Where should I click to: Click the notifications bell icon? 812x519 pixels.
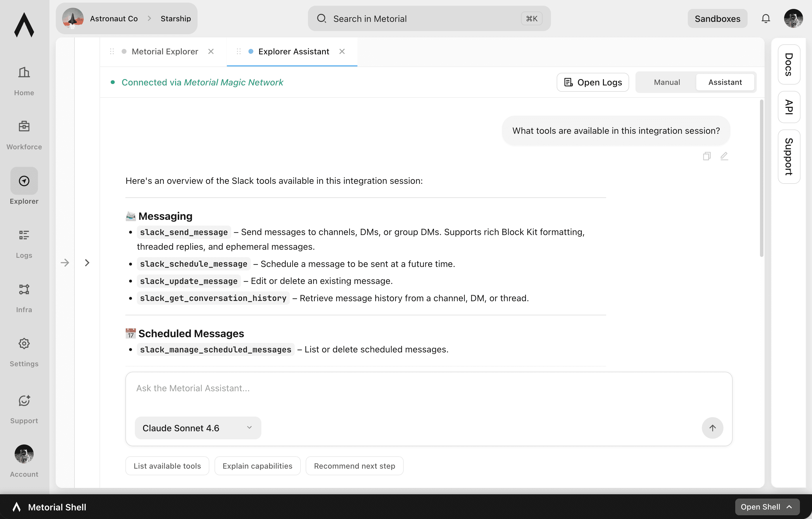tap(766, 19)
